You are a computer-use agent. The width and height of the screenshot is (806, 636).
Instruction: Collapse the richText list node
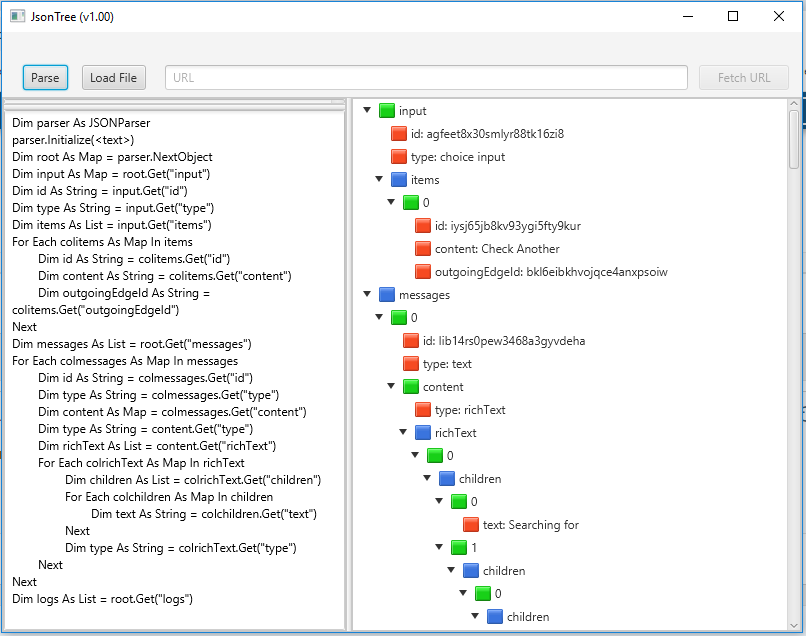pos(403,432)
